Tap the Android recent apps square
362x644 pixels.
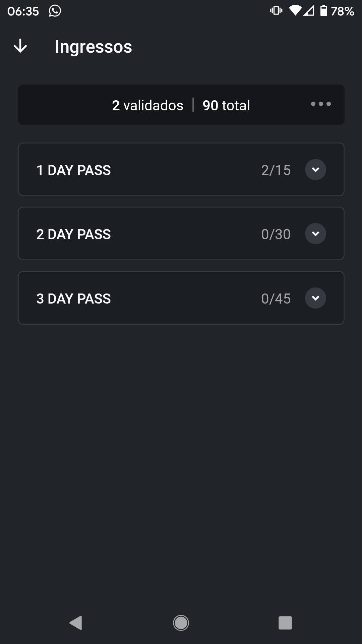point(285,623)
